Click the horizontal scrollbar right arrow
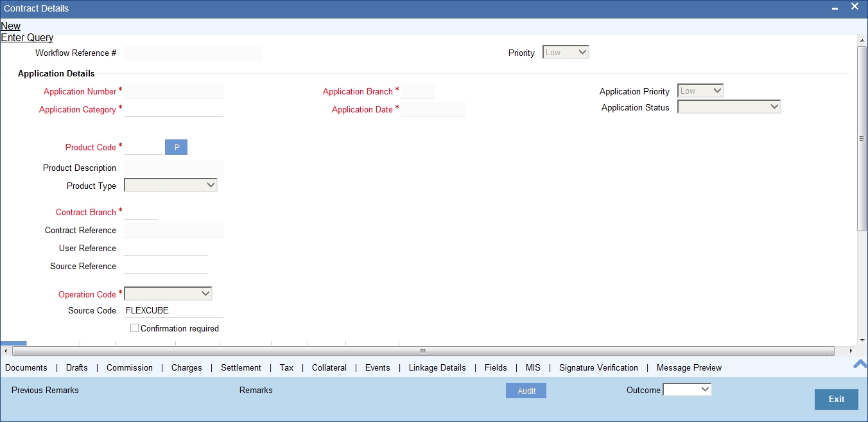This screenshot has height=422, width=868. pyautogui.click(x=851, y=351)
